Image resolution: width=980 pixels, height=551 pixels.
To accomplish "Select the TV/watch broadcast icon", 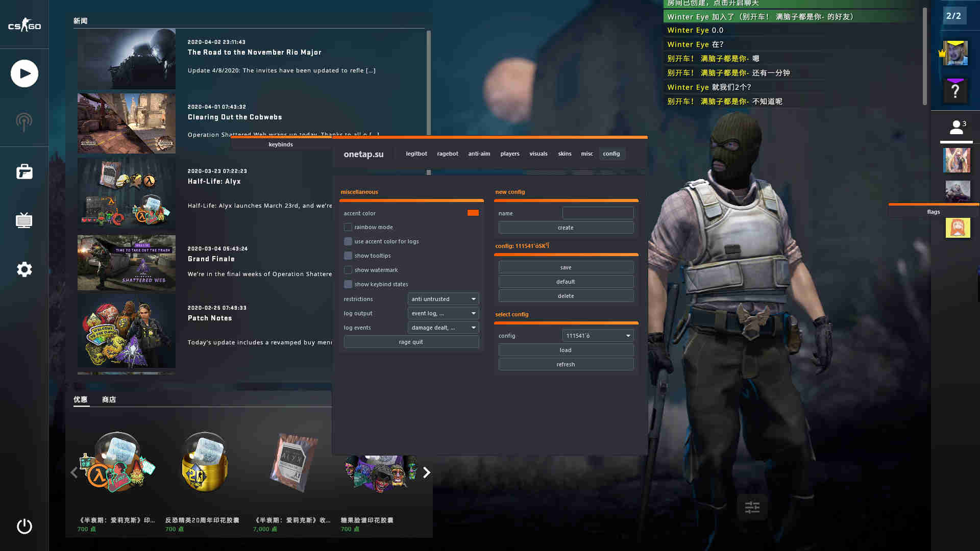I will (x=23, y=220).
